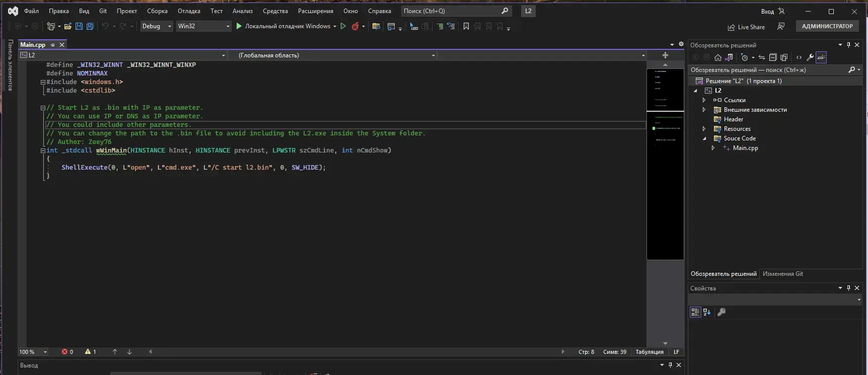The height and width of the screenshot is (375, 868).
Task: Go to previous issue with up arrow
Action: (115, 352)
